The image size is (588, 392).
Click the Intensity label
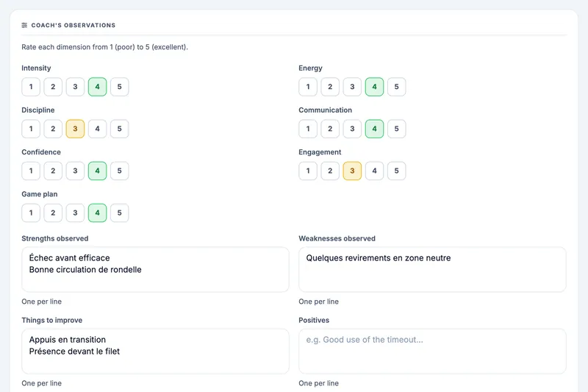pos(36,68)
